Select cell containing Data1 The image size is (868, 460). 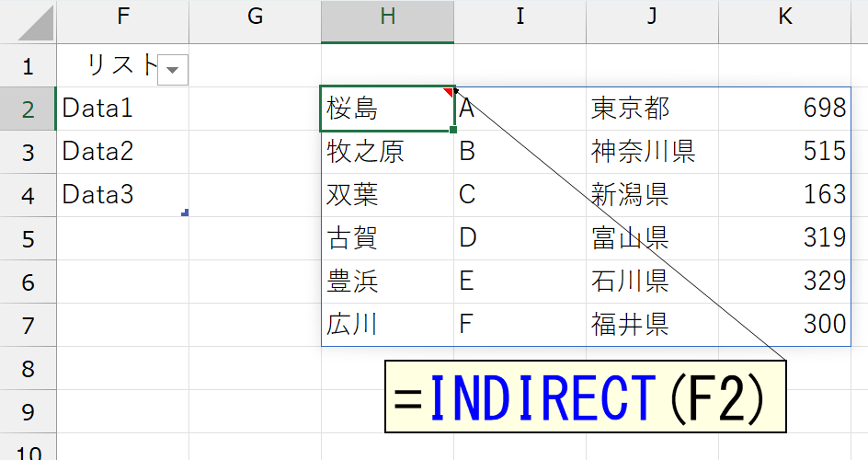tap(122, 109)
